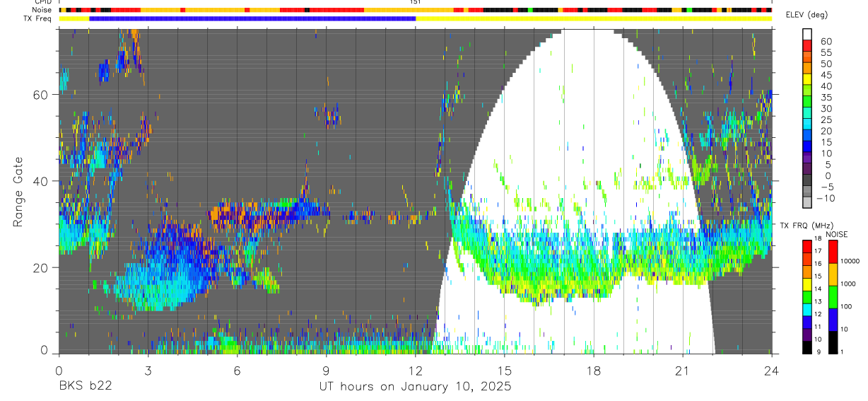Click the red top segment of NOISE color bar
The image size is (868, 401).
coord(832,252)
